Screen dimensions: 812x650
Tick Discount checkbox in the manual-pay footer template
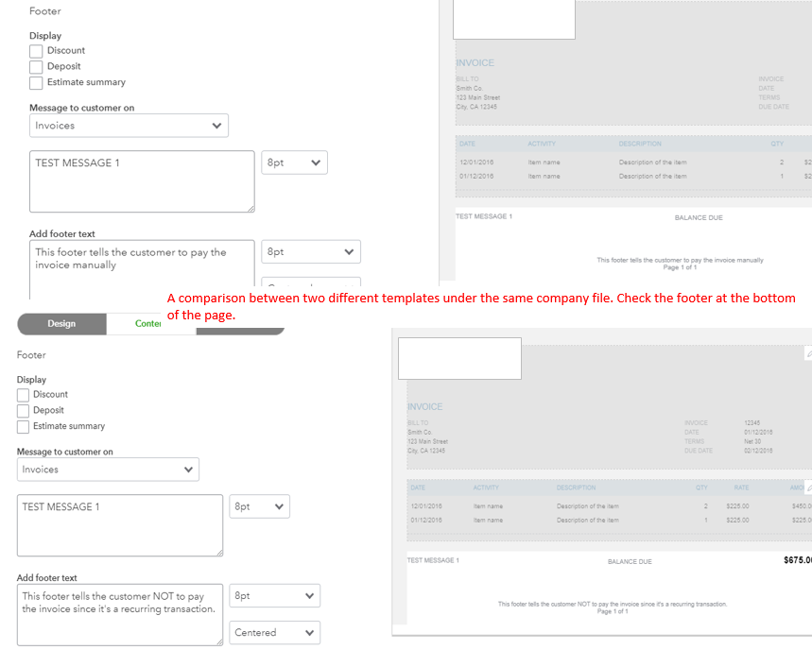point(36,51)
